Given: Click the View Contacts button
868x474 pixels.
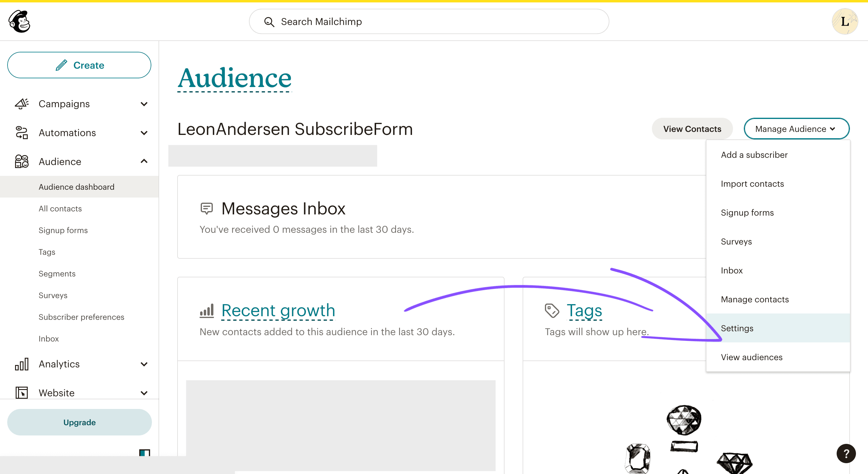Looking at the screenshot, I should [x=692, y=128].
